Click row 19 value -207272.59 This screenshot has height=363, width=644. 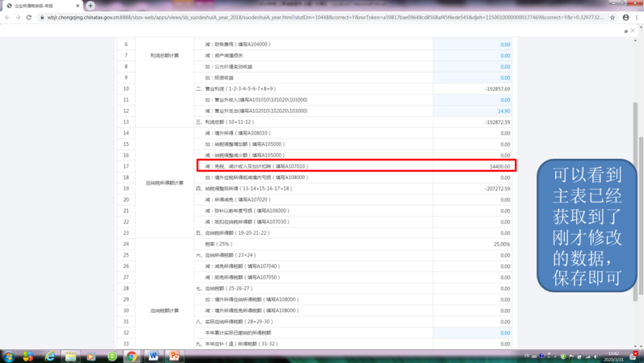497,189
